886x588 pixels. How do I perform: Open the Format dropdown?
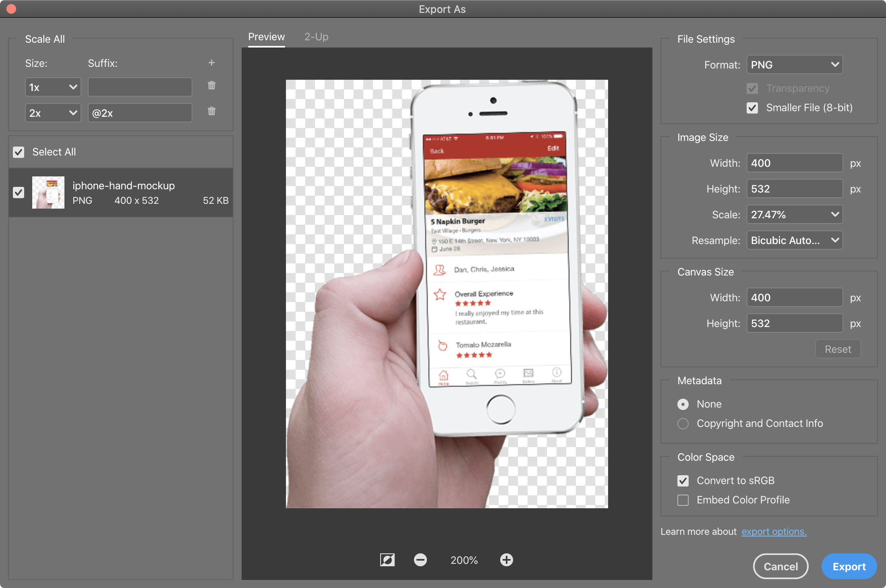794,64
